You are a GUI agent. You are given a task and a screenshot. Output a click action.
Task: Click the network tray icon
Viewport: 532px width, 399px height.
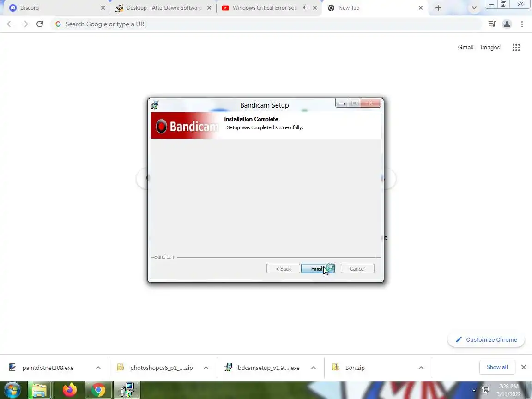[x=485, y=390]
